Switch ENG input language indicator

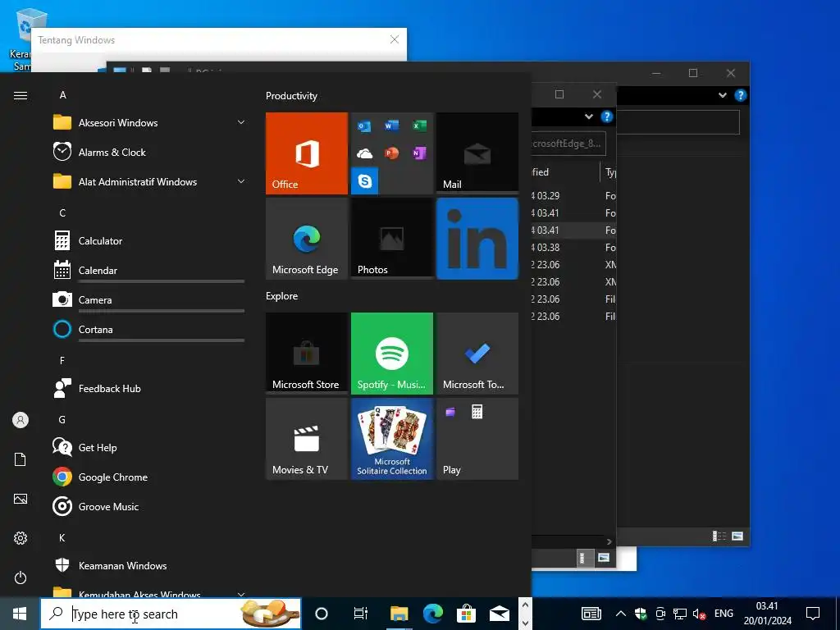click(724, 614)
